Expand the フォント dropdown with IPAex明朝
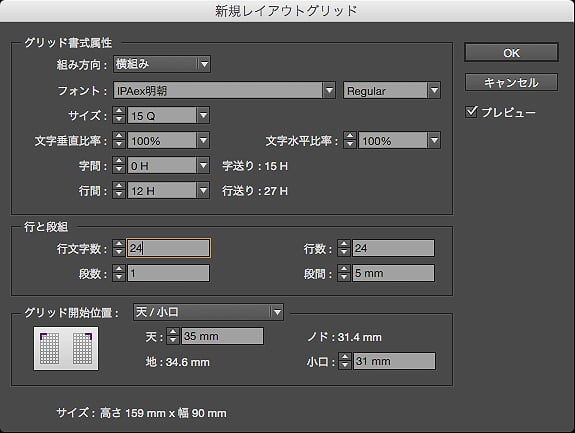The width and height of the screenshot is (575, 433). [x=224, y=90]
